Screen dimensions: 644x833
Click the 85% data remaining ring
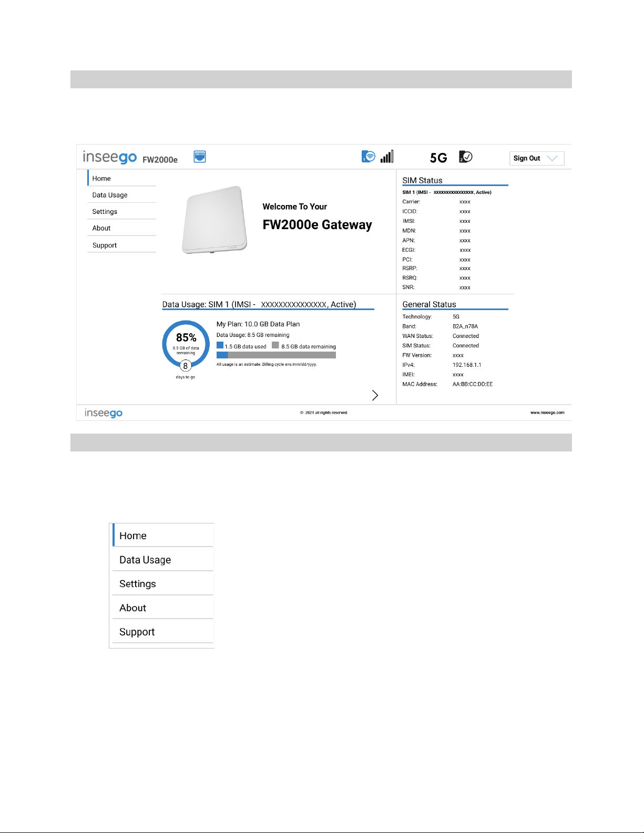[x=186, y=344]
